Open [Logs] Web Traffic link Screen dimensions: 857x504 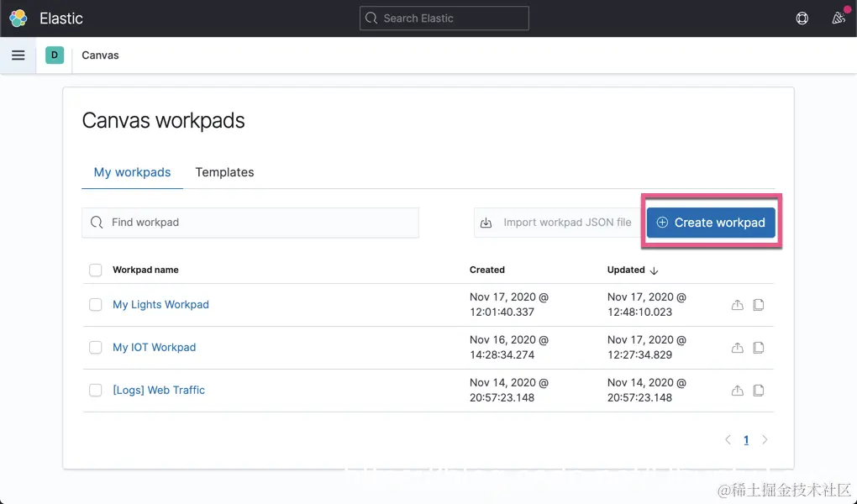tap(159, 390)
